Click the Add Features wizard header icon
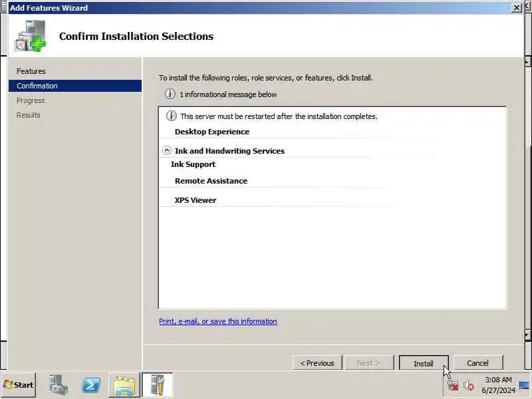This screenshot has height=399, width=532. click(30, 36)
